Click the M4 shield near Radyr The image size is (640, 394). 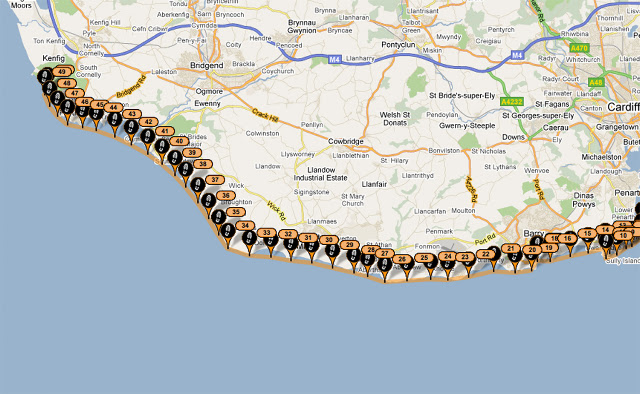(517, 55)
